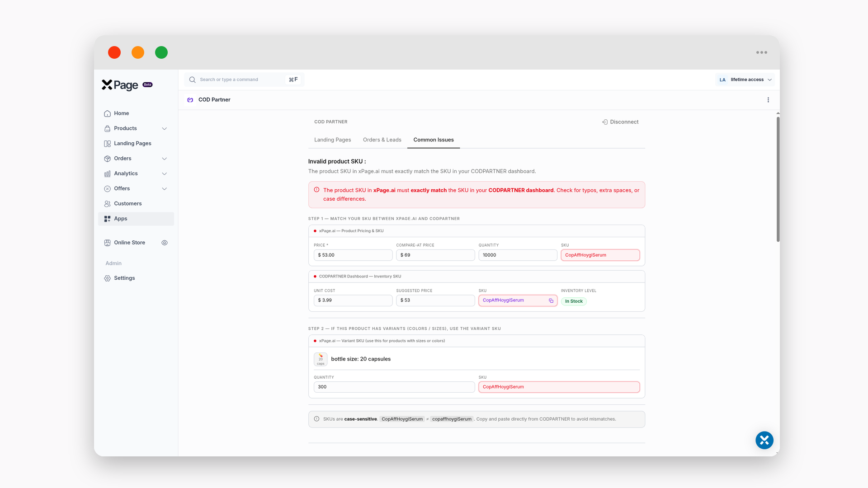This screenshot has height=488, width=868.
Task: Click the ⌘F shortcut hint
Action: tap(293, 80)
